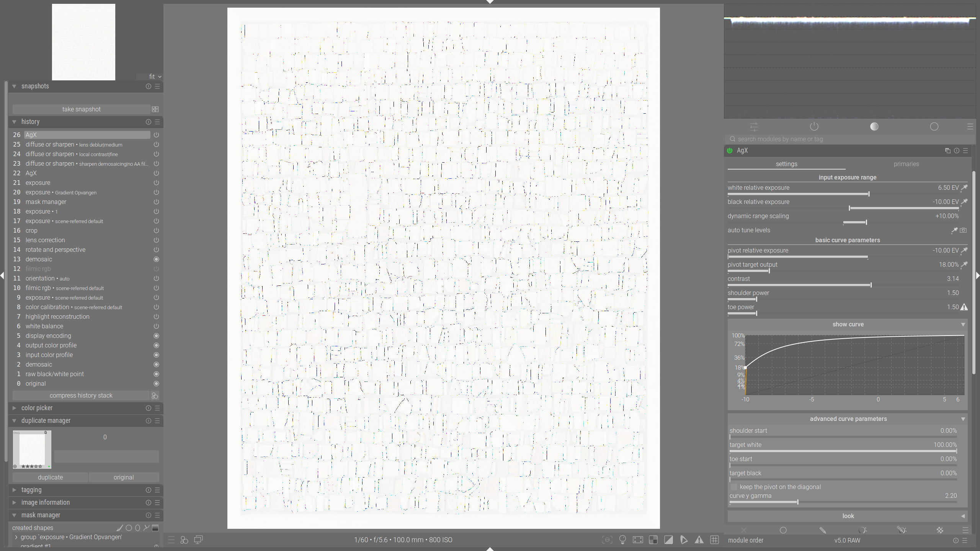Click the take snapshot button
Screen dimensions: 980x551
pos(81,109)
